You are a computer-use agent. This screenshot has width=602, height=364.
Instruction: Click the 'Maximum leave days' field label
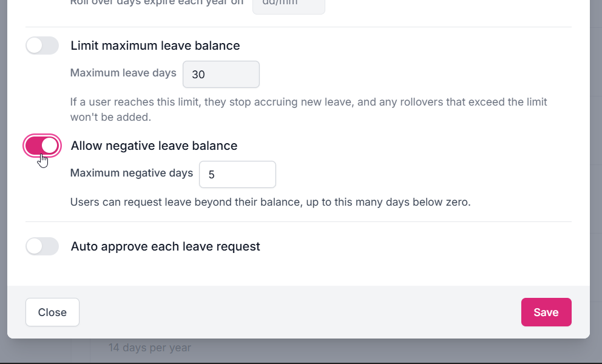123,73
